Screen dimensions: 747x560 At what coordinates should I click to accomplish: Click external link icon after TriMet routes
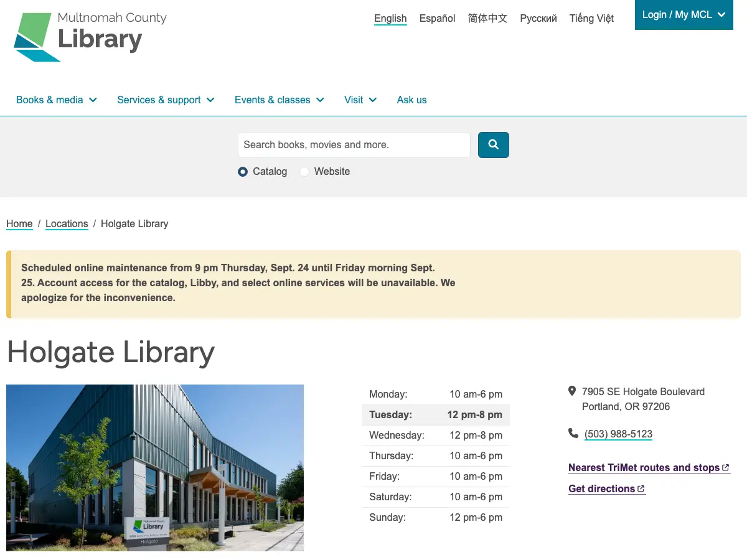point(726,468)
